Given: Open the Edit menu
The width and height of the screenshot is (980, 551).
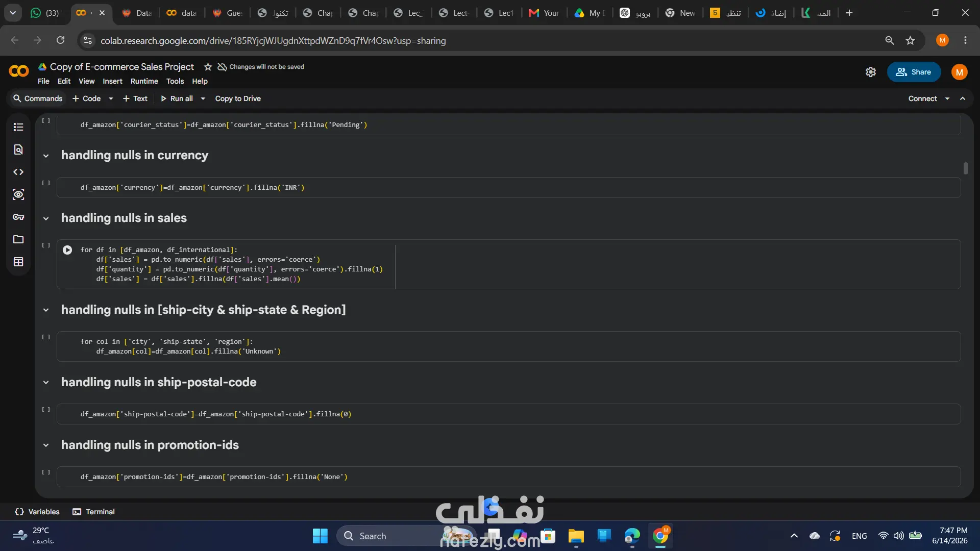Looking at the screenshot, I should pos(64,81).
